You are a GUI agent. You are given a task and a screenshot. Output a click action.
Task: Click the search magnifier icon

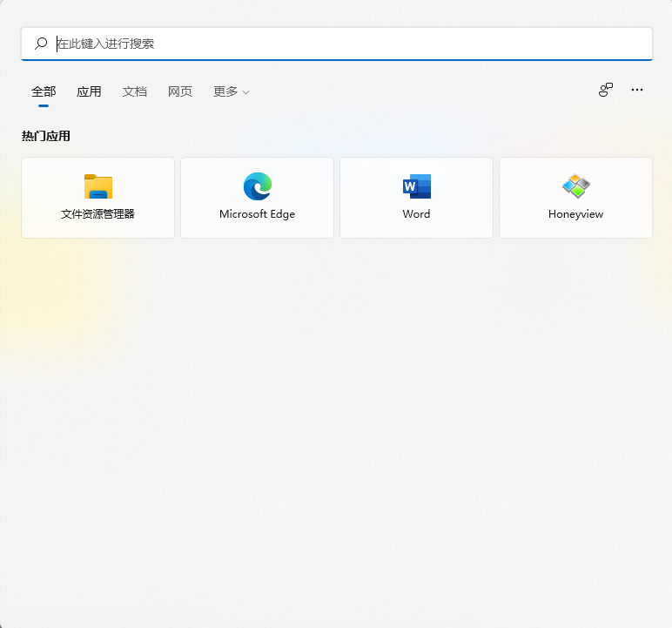[41, 44]
